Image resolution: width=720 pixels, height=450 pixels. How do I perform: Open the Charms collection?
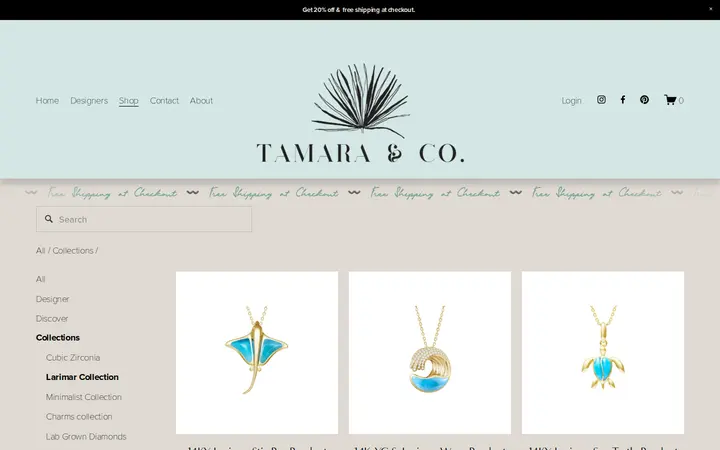click(x=79, y=416)
